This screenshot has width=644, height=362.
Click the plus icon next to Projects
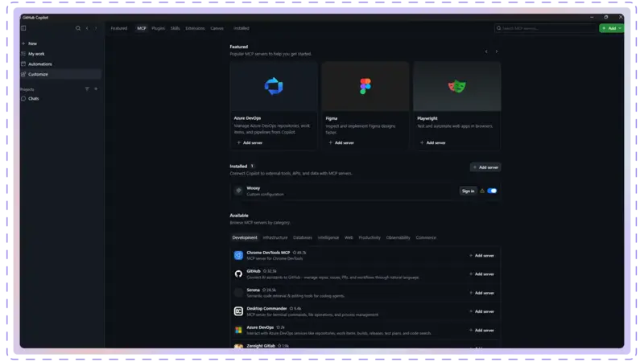(x=96, y=89)
